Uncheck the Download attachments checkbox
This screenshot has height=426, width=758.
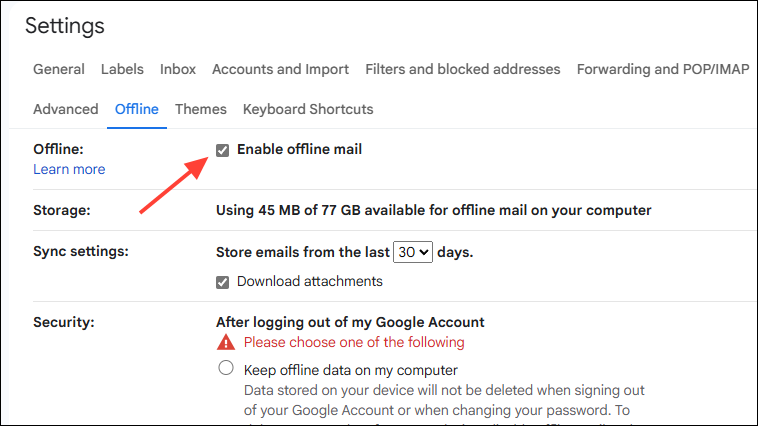point(223,282)
